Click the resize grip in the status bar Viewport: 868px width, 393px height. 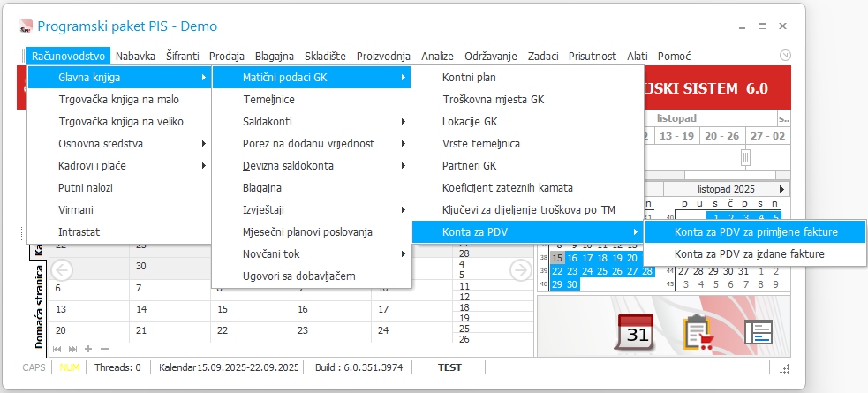[x=784, y=368]
